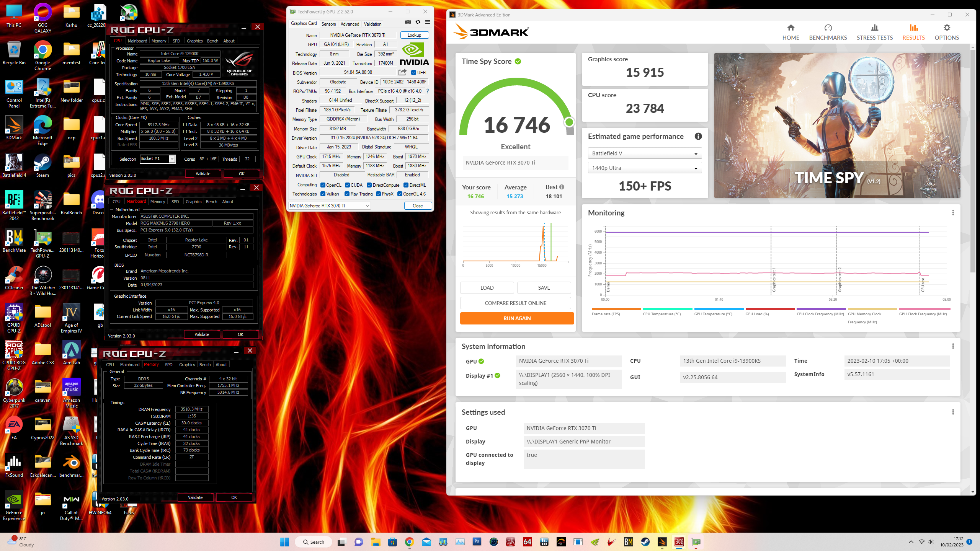Screen dimensions: 980x551
Task: Switch to Validation tab in GPU-Z
Action: pos(372,24)
